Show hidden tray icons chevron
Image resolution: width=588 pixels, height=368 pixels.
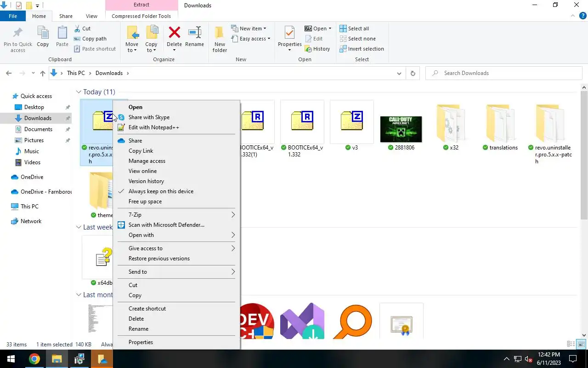[507, 359]
